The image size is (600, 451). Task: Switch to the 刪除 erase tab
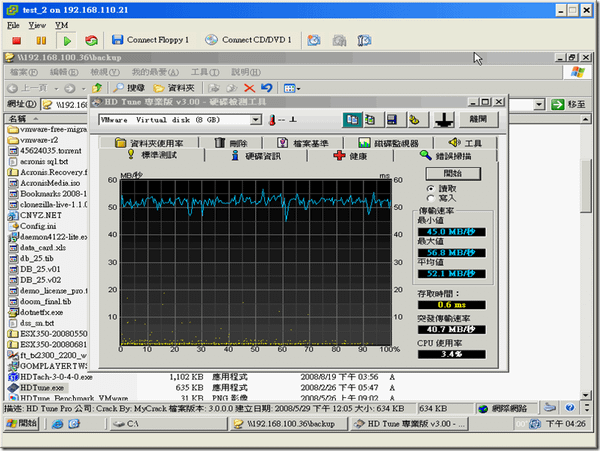click(231, 143)
